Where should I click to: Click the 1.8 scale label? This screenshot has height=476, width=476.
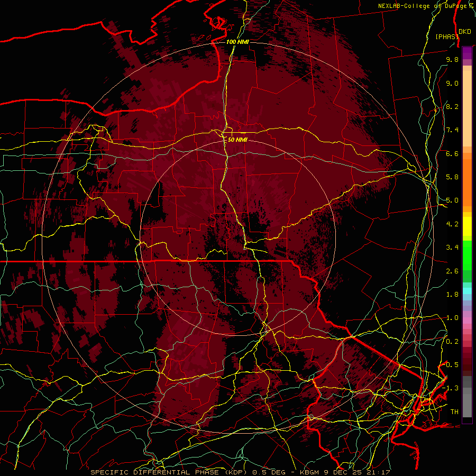click(452, 295)
